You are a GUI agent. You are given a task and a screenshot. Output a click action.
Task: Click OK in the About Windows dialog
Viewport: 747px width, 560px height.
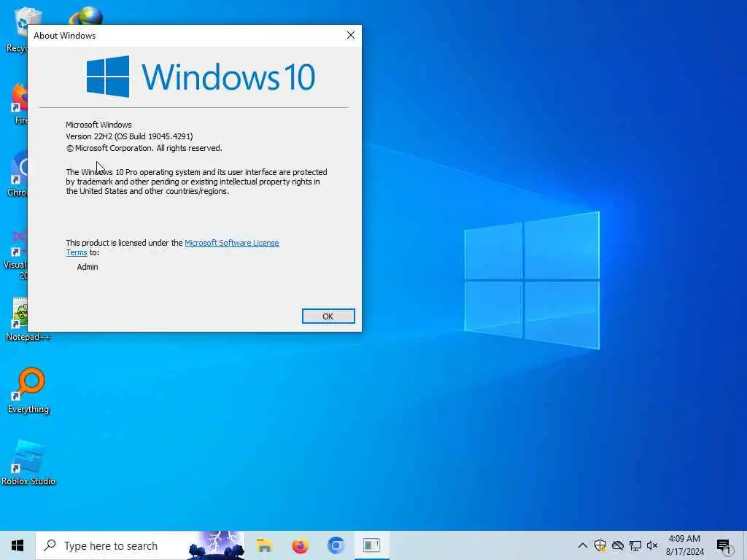click(x=328, y=316)
